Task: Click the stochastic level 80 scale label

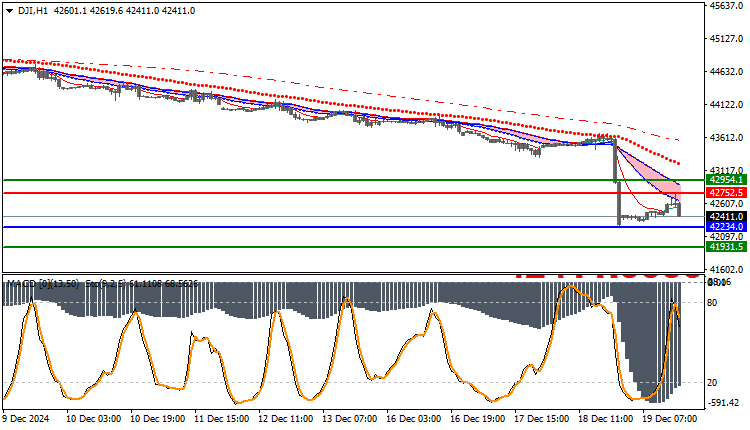Action: 712,302
